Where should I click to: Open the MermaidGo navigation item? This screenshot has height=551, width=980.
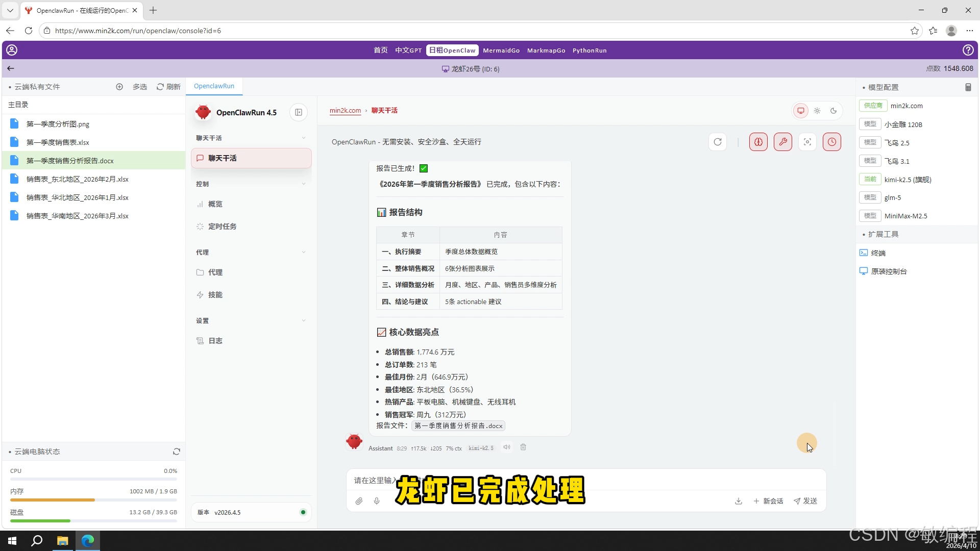click(501, 50)
